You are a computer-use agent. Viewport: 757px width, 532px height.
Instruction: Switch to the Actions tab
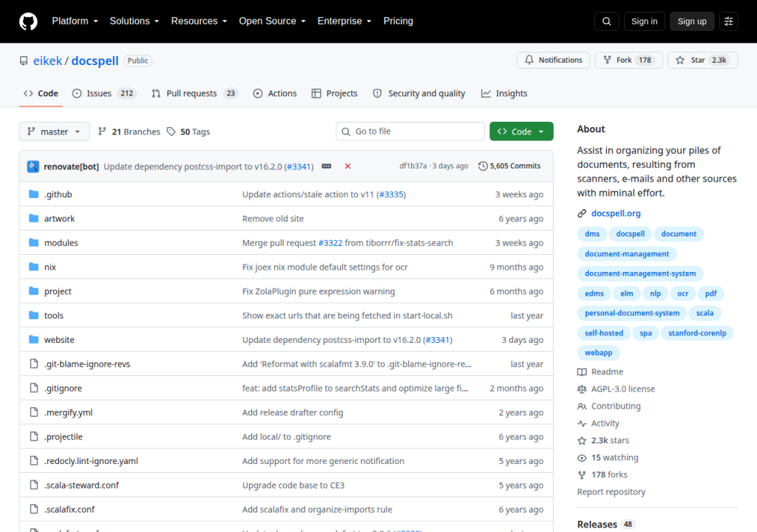[275, 93]
